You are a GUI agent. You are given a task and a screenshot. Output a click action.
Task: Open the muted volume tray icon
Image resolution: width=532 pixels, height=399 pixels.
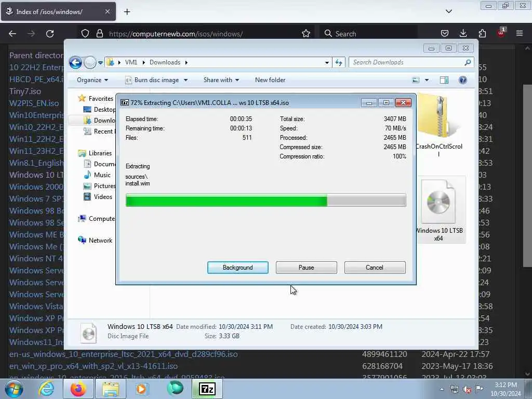tap(467, 390)
